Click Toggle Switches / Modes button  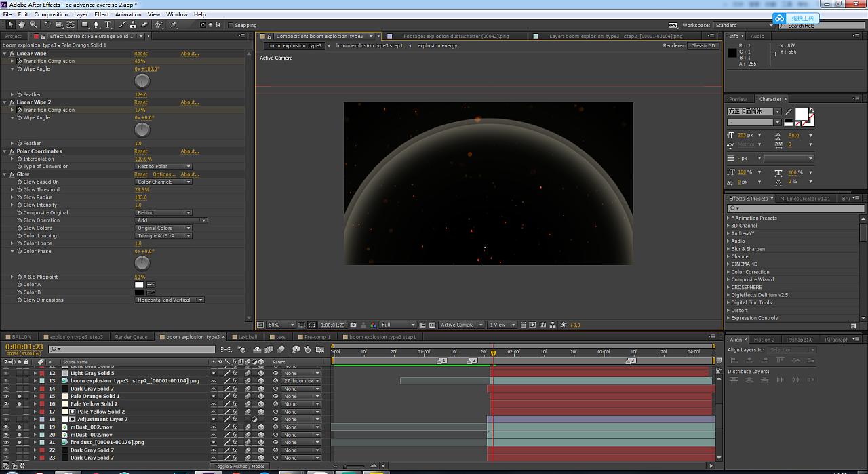[x=239, y=467]
